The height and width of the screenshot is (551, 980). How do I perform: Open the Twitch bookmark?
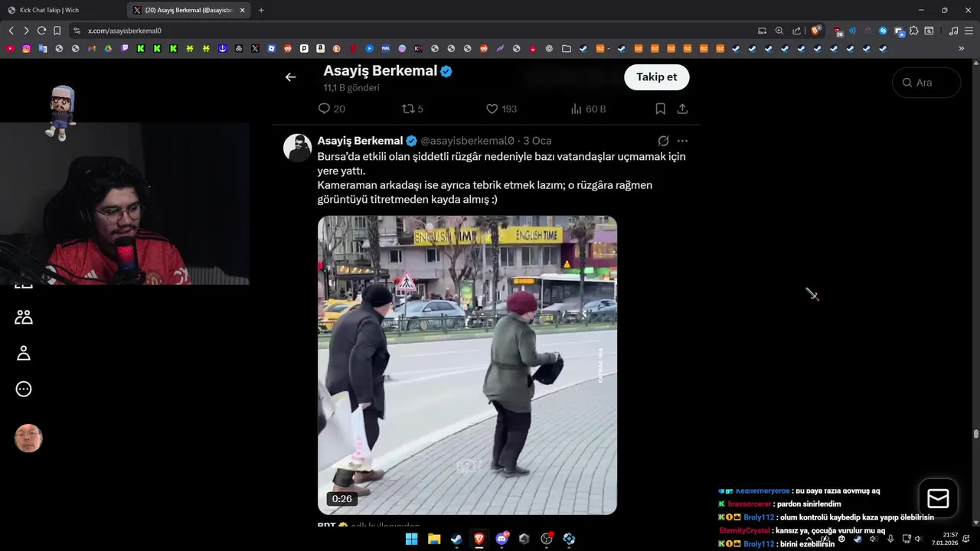pos(125,48)
